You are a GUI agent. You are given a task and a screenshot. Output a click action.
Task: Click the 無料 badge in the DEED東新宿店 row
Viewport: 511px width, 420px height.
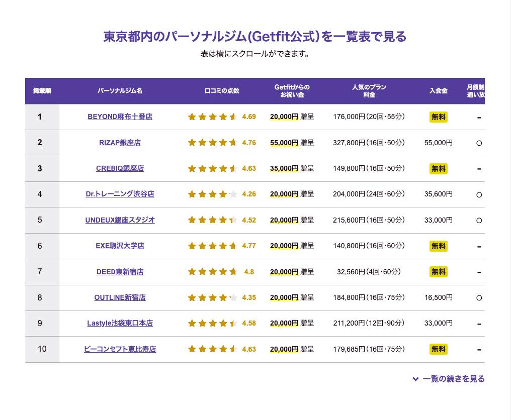[439, 272]
